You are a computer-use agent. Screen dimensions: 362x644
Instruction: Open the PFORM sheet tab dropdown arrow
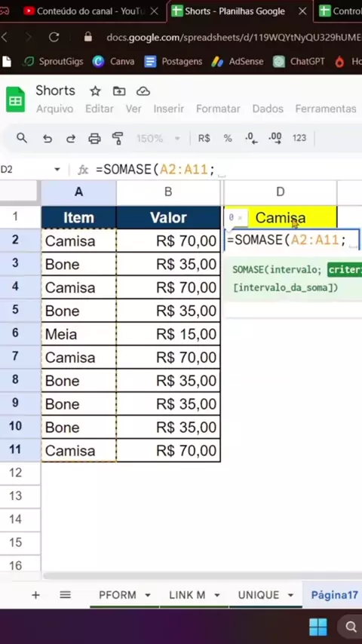pos(148,595)
